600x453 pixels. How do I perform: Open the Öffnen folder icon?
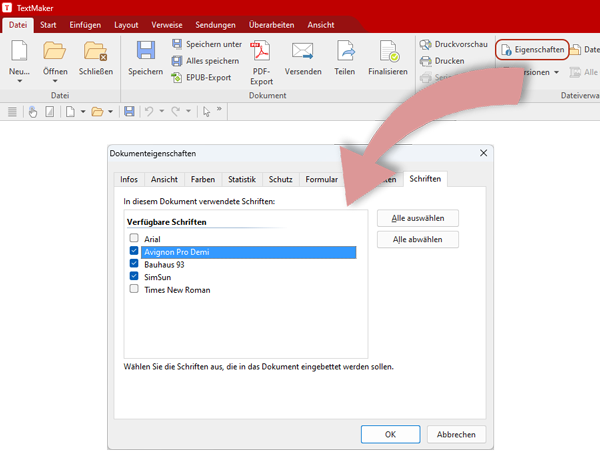click(55, 51)
